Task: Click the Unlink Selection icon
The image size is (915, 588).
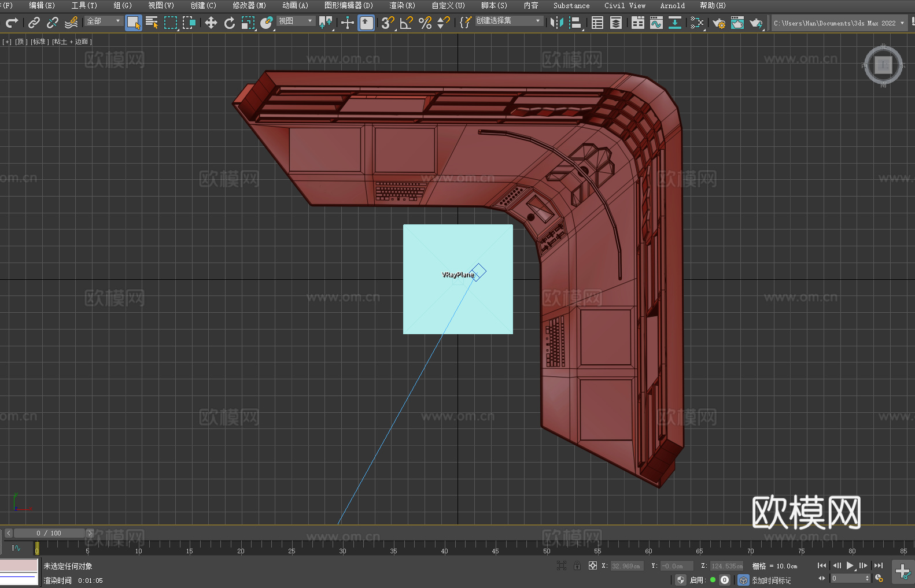Action: (x=53, y=23)
